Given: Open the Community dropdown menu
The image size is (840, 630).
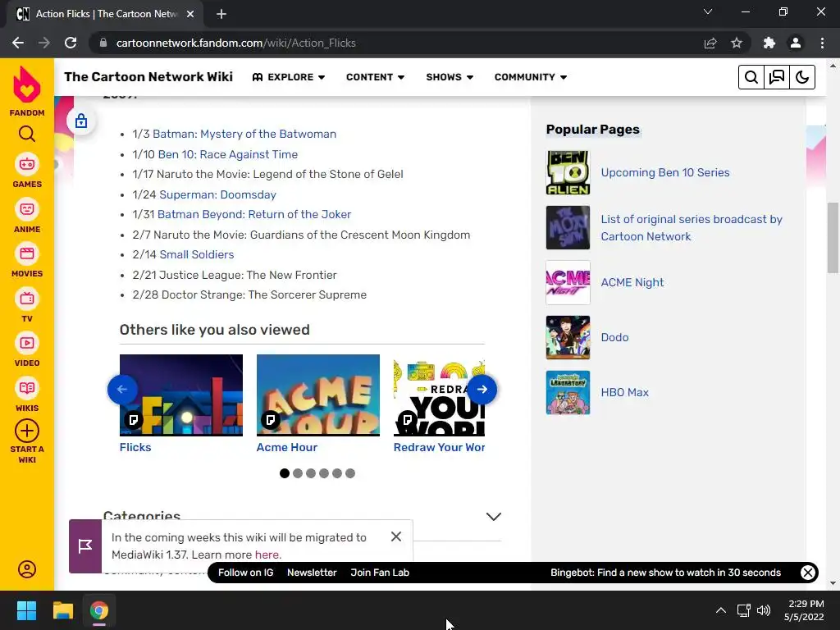Looking at the screenshot, I should coord(531,77).
